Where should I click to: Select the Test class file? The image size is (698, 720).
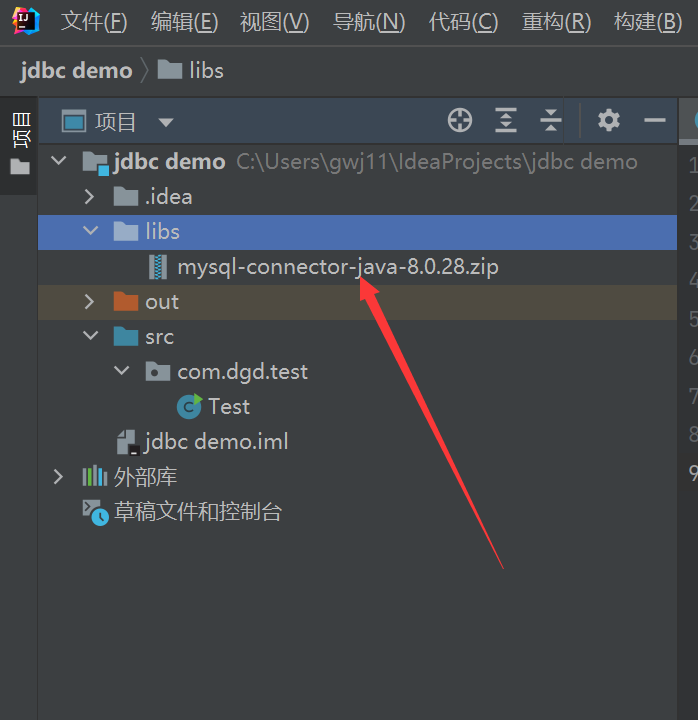point(357,407)
